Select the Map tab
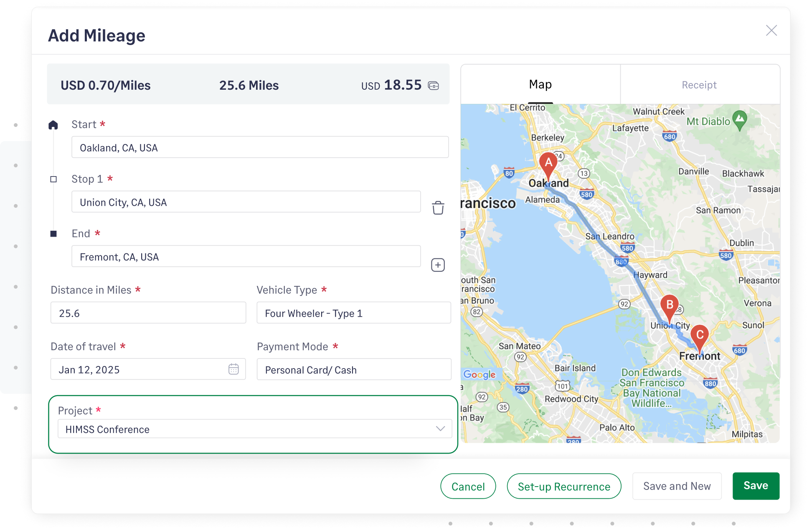 pyautogui.click(x=540, y=84)
